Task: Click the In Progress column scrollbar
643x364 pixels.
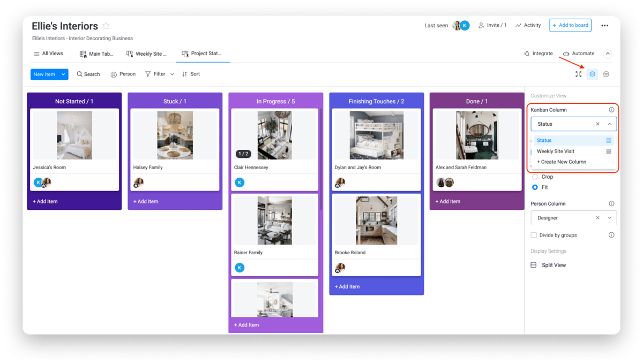Action: (x=320, y=159)
